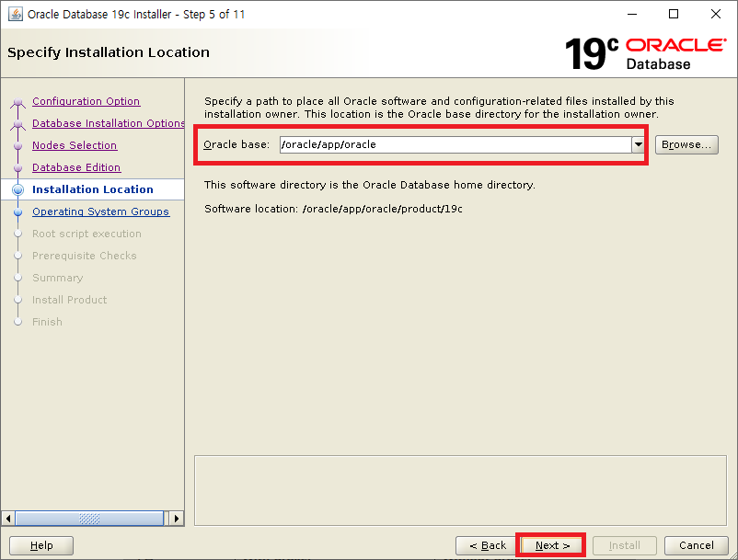Screen dimensions: 738x560
Task: Jump to Database Edition step
Action: [76, 167]
